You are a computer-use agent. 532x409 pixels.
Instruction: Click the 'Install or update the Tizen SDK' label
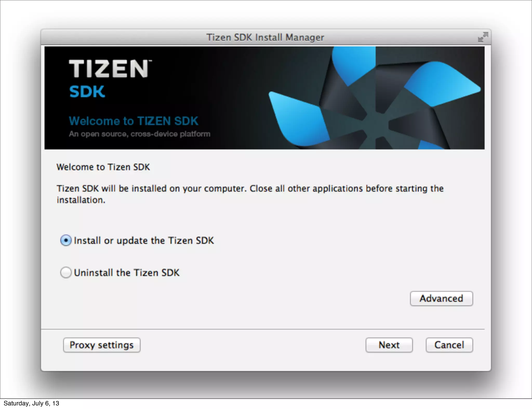[x=144, y=241]
